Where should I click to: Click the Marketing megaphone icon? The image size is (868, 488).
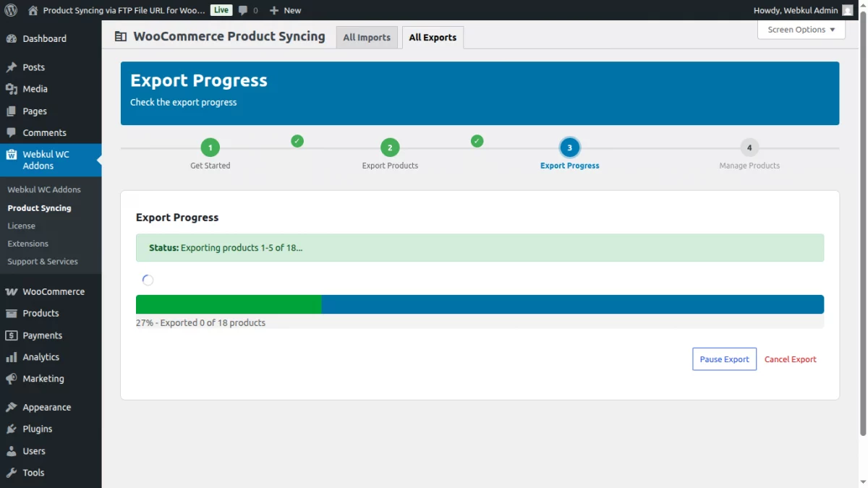(10, 378)
